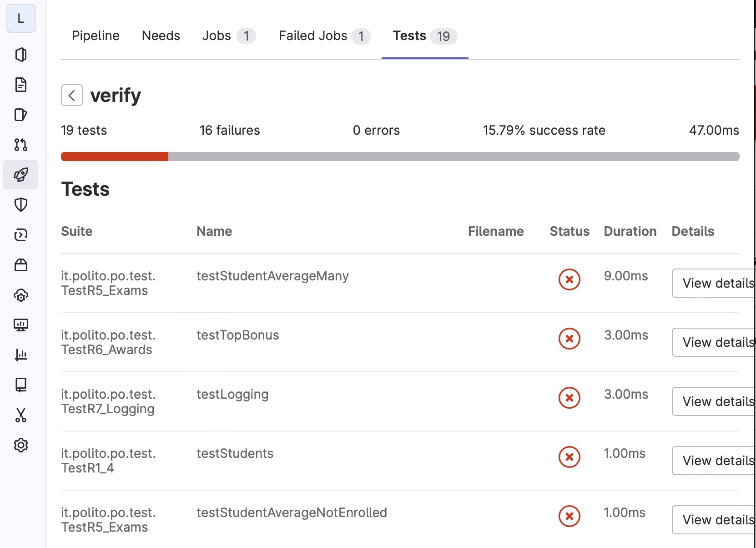Open the Issues sidebar icon
756x548 pixels.
point(20,115)
